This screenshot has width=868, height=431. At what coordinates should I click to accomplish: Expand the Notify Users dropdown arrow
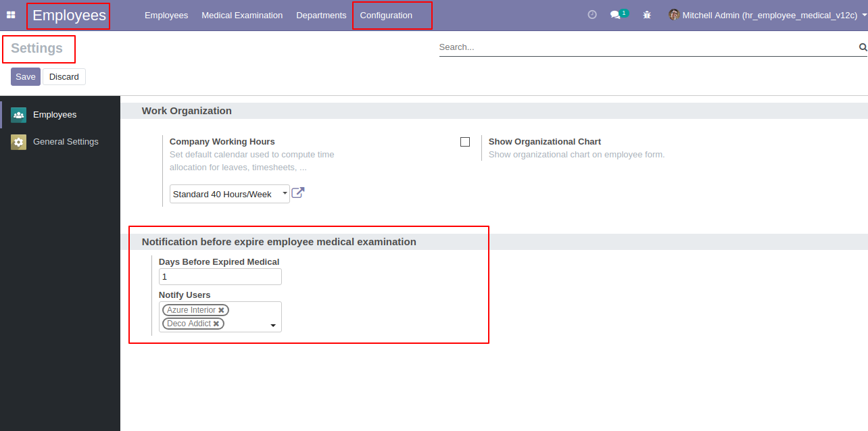[x=273, y=326]
